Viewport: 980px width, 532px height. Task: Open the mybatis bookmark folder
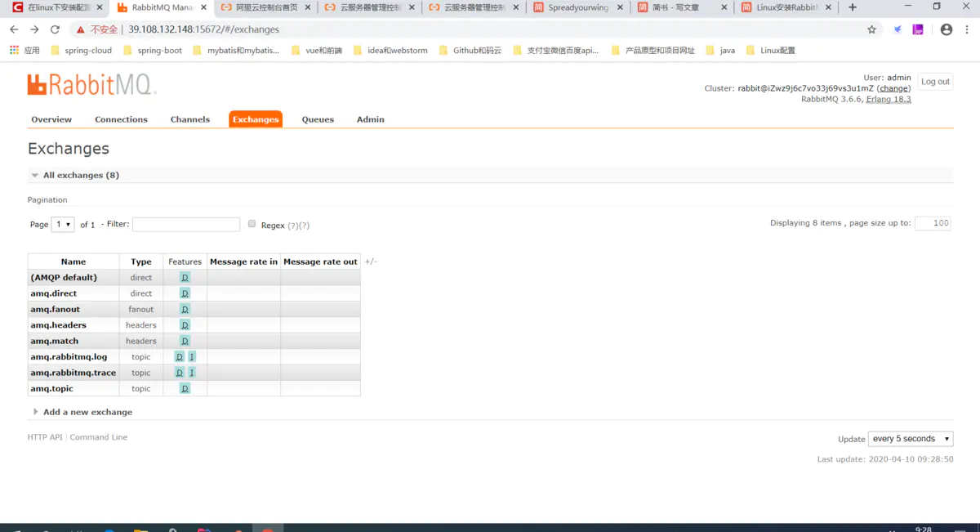click(x=236, y=50)
